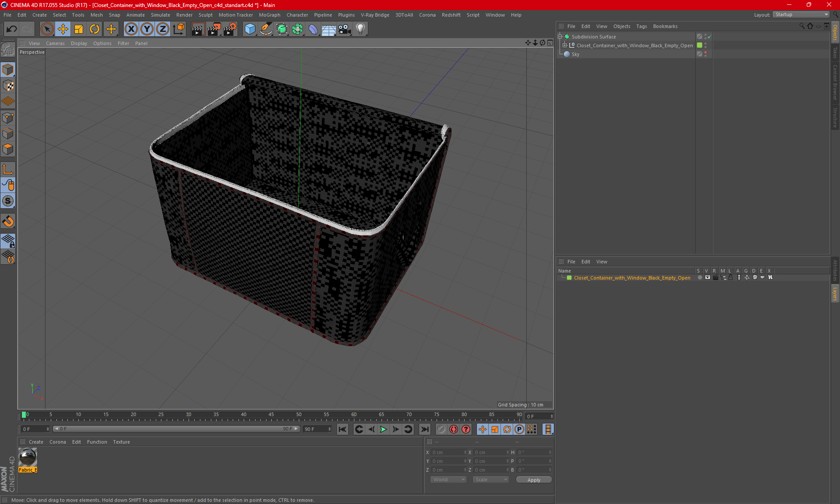Select the Sky object row
The image size is (840, 504).
tap(626, 54)
